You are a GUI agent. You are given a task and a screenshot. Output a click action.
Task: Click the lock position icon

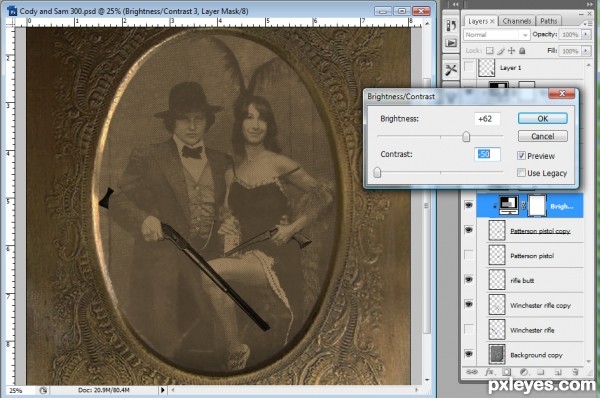[x=512, y=51]
